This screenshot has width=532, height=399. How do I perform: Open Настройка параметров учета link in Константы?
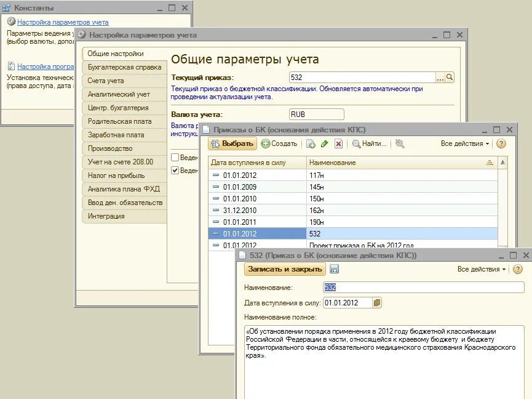(x=63, y=22)
